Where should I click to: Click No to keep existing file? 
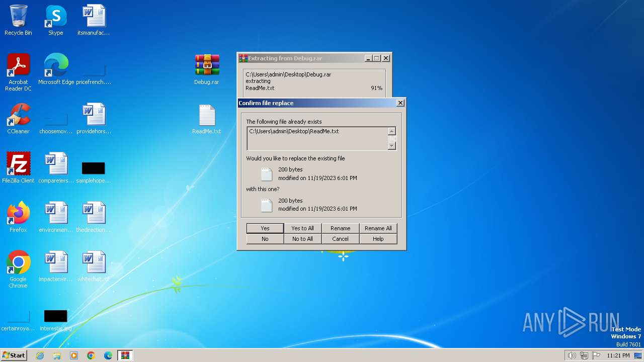tap(265, 239)
